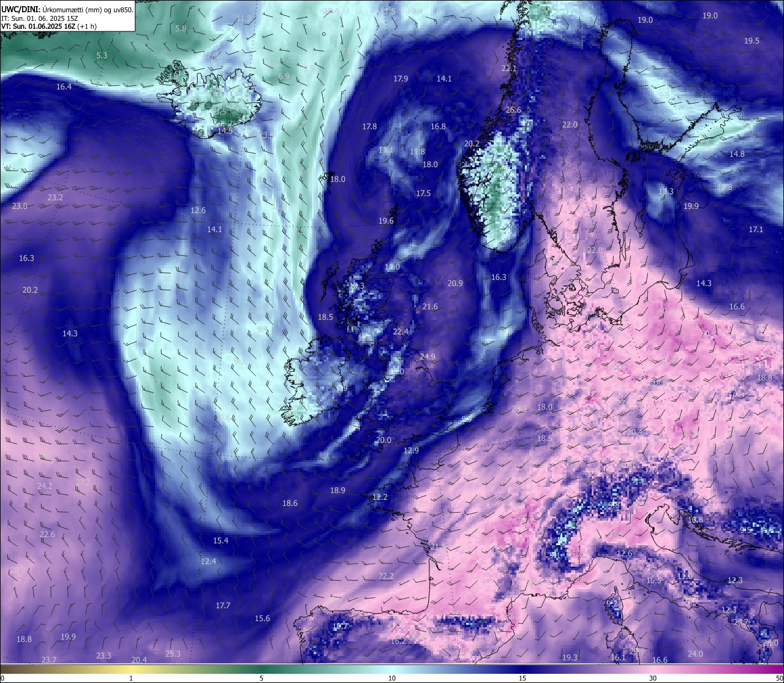784x683 pixels.
Task: Click the 26.6 value label
Action: pyautogui.click(x=513, y=110)
